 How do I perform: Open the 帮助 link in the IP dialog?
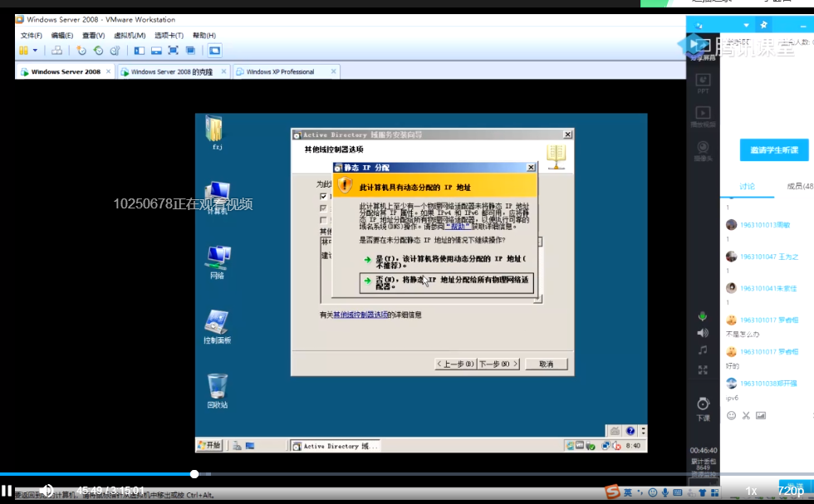458,227
